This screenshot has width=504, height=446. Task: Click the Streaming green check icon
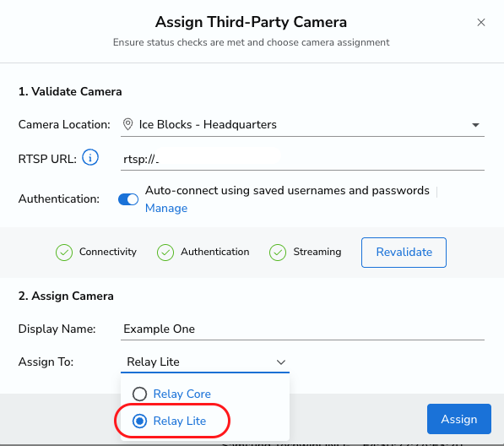(278, 252)
